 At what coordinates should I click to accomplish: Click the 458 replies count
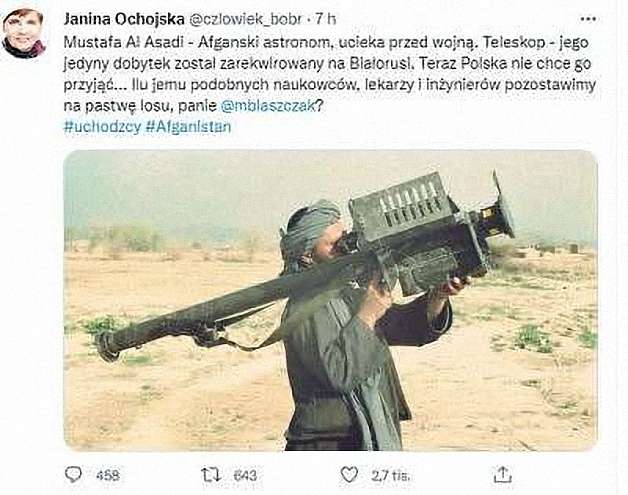[108, 475]
